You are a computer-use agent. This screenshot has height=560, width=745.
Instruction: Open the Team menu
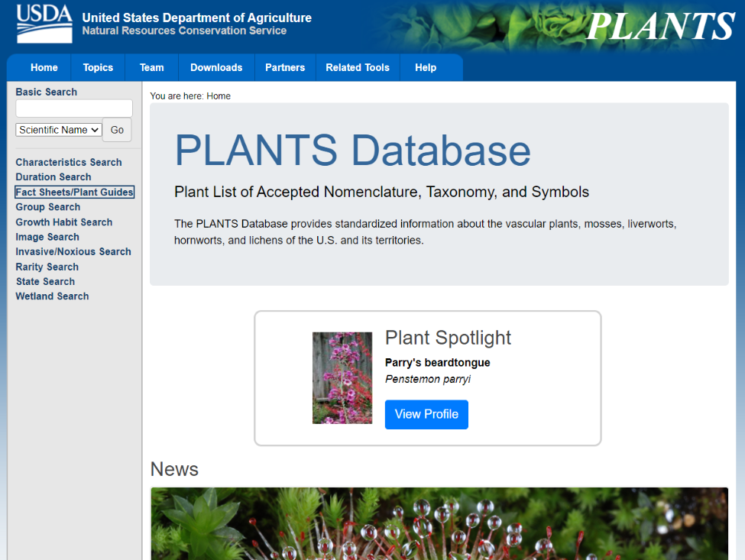click(151, 67)
